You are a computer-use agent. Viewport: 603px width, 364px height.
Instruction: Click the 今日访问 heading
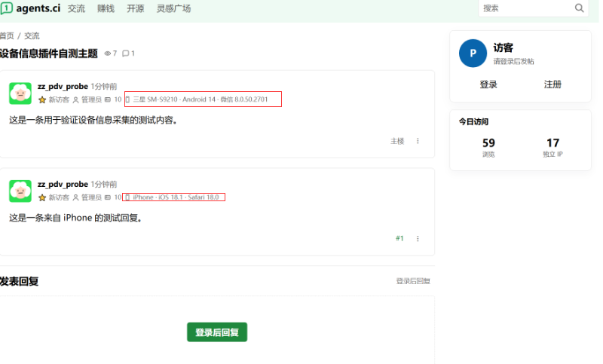[x=473, y=122]
